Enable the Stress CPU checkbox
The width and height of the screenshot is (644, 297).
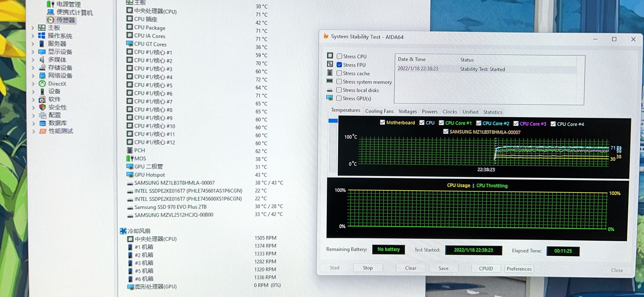339,56
